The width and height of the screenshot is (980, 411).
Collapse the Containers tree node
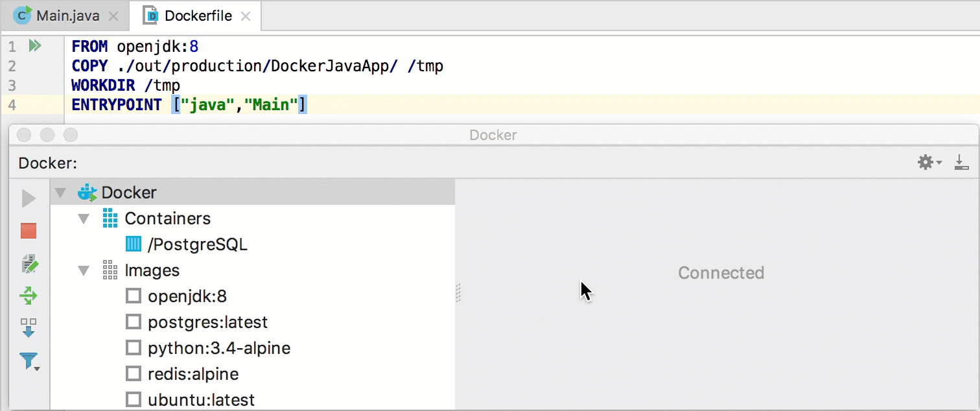83,218
